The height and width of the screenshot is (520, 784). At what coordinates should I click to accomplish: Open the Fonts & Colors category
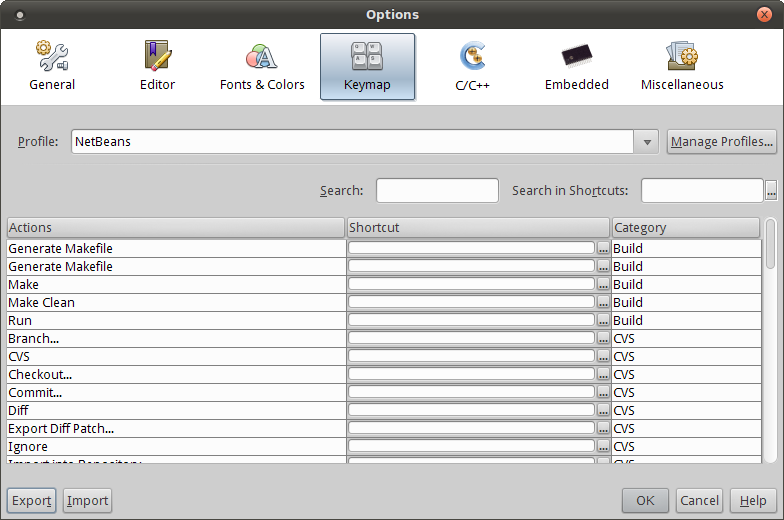coord(262,66)
